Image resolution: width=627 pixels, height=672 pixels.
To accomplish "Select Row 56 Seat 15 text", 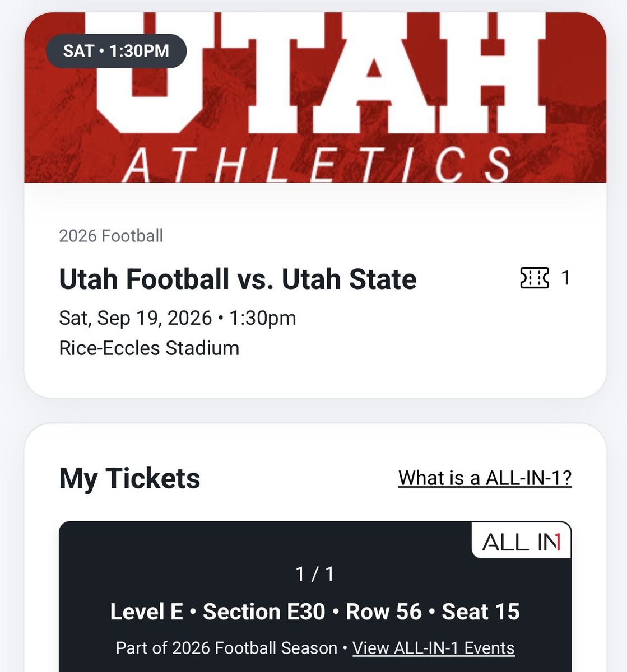I will 433,612.
